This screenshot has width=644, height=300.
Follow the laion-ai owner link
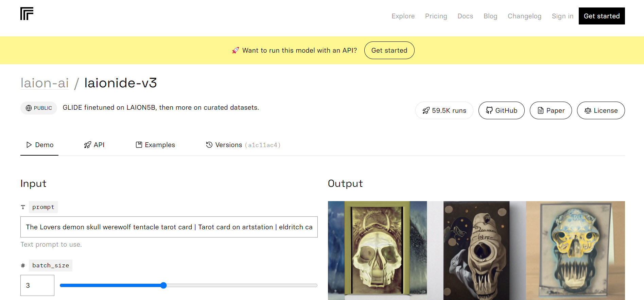point(45,83)
